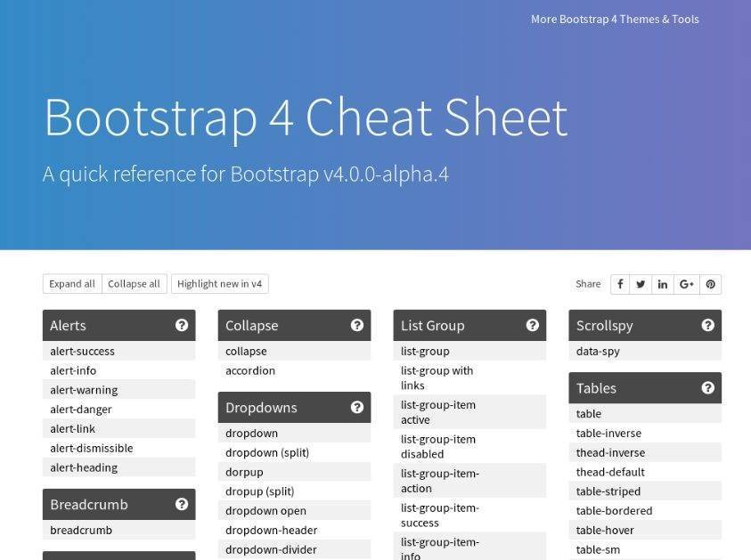This screenshot has width=751, height=560.
Task: Collapse the Alerts section header
Action: [118, 326]
